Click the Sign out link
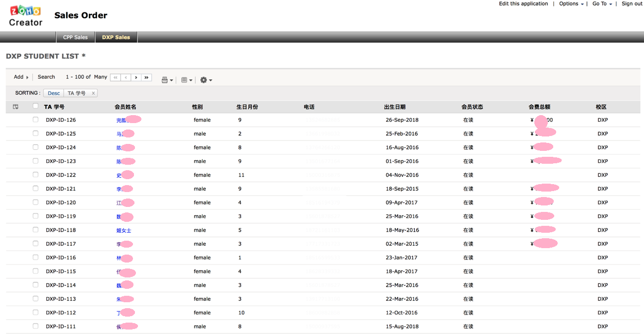Screen dimensions: 644x334 coord(632,4)
